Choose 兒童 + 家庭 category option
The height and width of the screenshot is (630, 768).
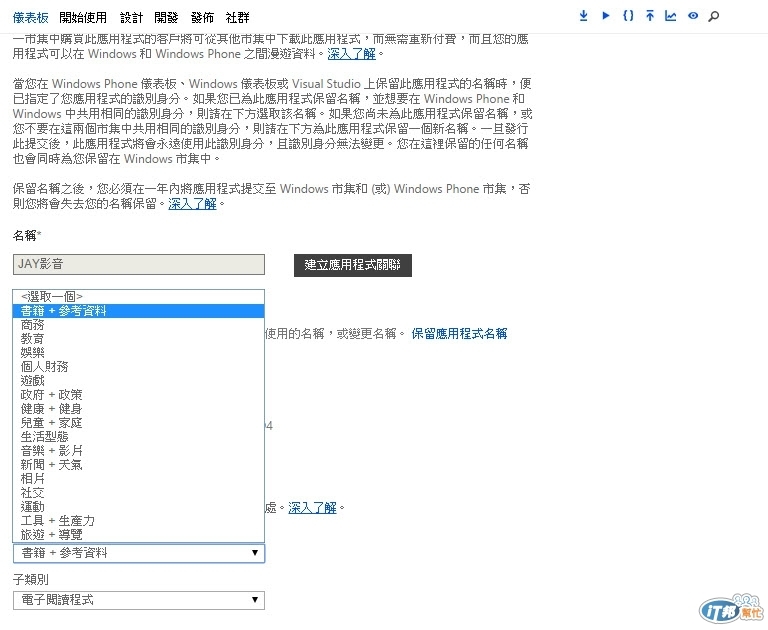pyautogui.click(x=139, y=423)
